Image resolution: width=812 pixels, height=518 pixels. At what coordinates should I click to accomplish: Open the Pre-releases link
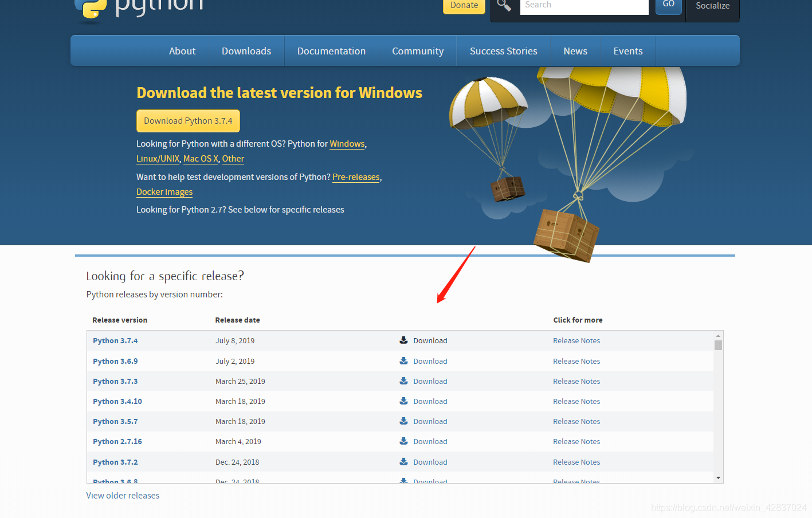click(356, 177)
